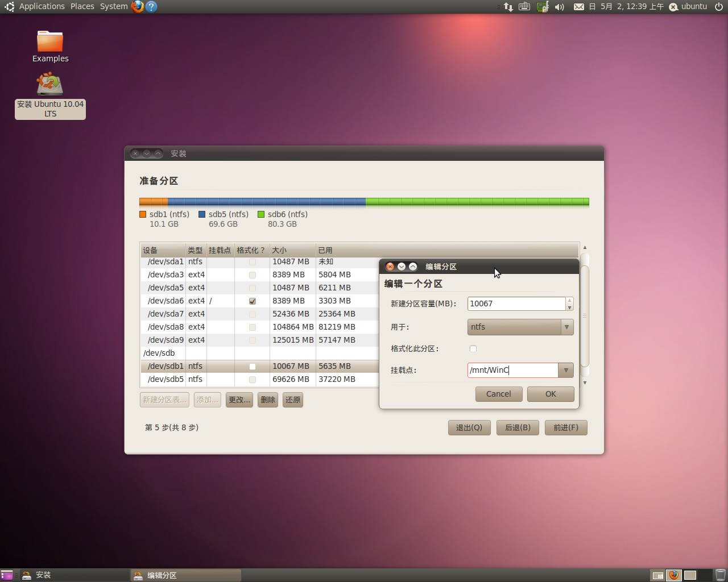Screen dimensions: 728x582
Task: Open the Help question mark launcher
Action: [151, 6]
